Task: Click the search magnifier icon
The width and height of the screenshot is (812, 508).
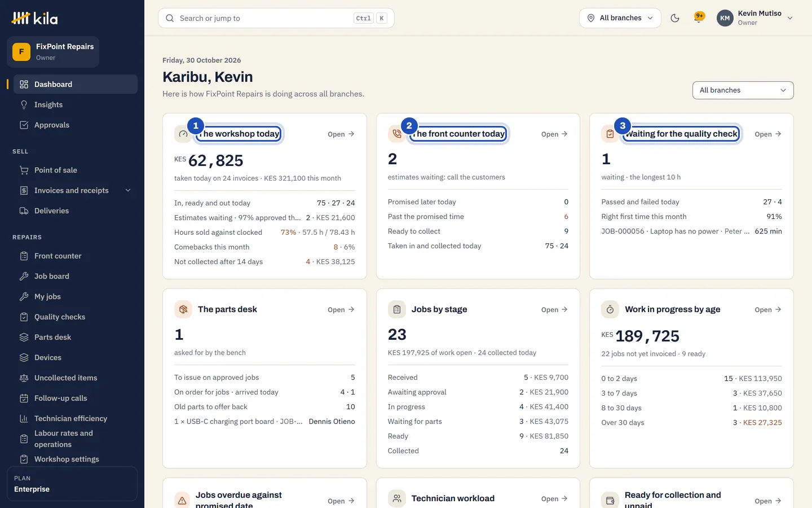Action: [170, 18]
